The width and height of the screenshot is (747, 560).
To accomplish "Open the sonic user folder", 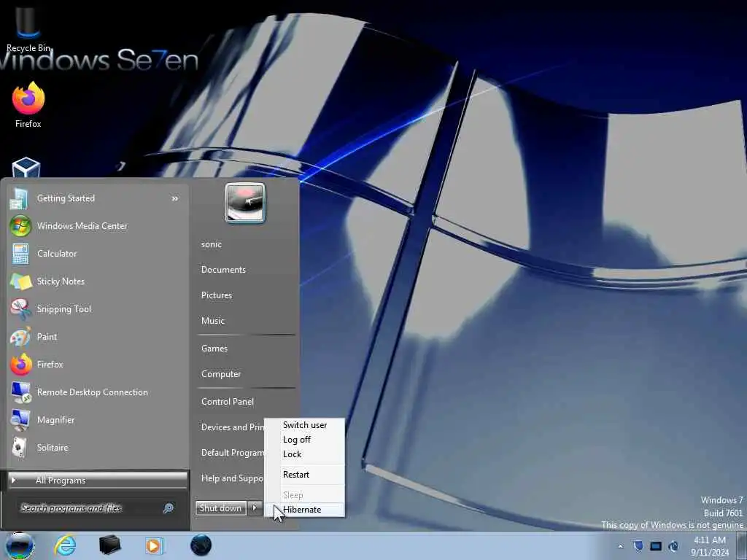I will pyautogui.click(x=211, y=244).
